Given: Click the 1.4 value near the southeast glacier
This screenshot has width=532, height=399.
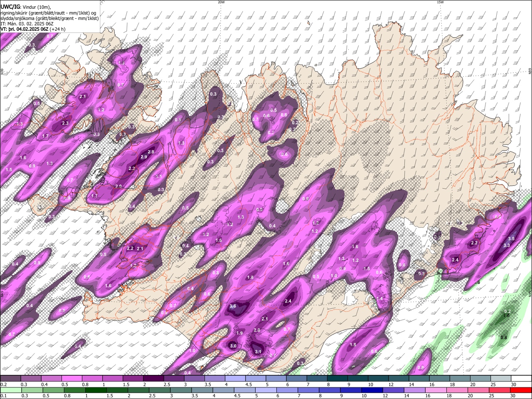Looking at the screenshot, I should click(x=379, y=299).
